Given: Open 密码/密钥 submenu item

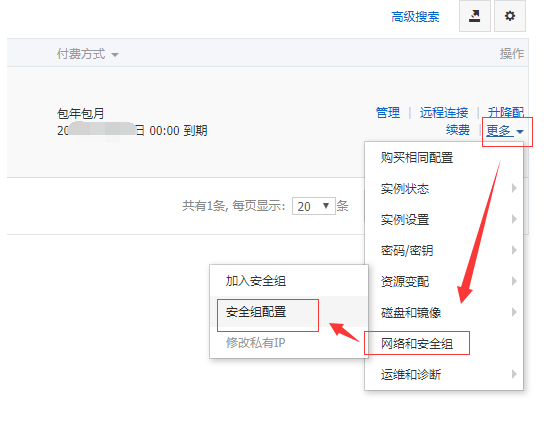Looking at the screenshot, I should click(444, 250).
